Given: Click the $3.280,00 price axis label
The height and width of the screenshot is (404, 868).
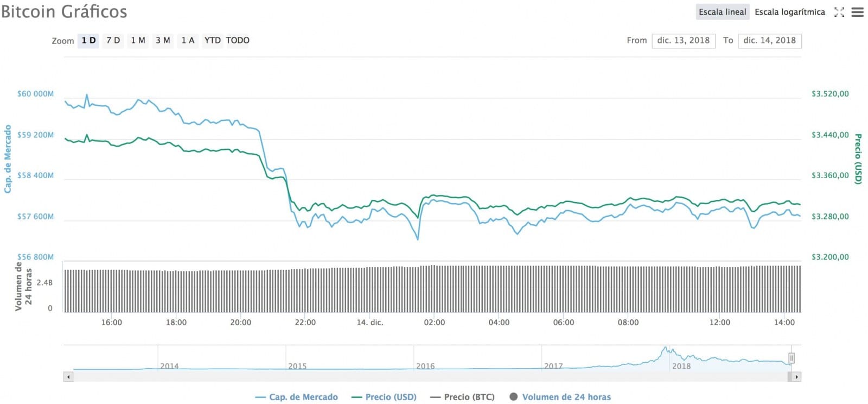Looking at the screenshot, I should [x=830, y=216].
